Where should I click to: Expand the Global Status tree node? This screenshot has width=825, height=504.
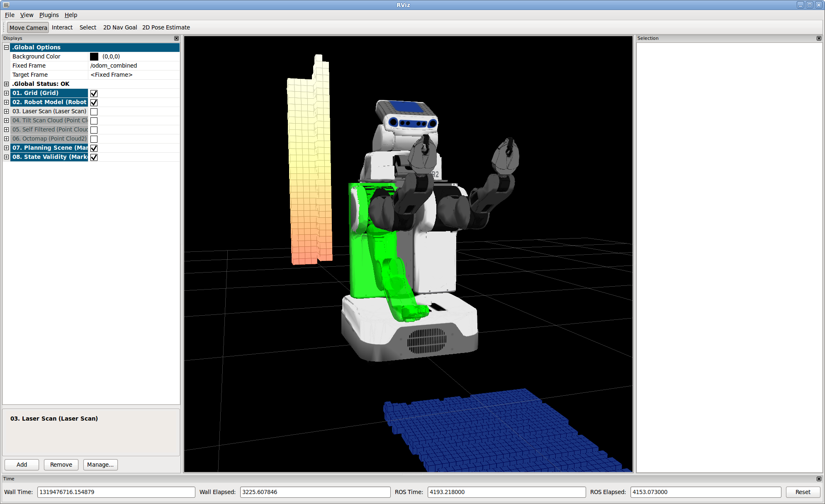(6, 84)
